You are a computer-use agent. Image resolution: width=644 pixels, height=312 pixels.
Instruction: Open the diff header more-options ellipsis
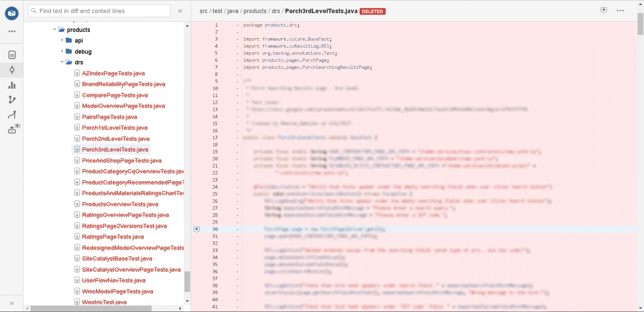coord(620,11)
